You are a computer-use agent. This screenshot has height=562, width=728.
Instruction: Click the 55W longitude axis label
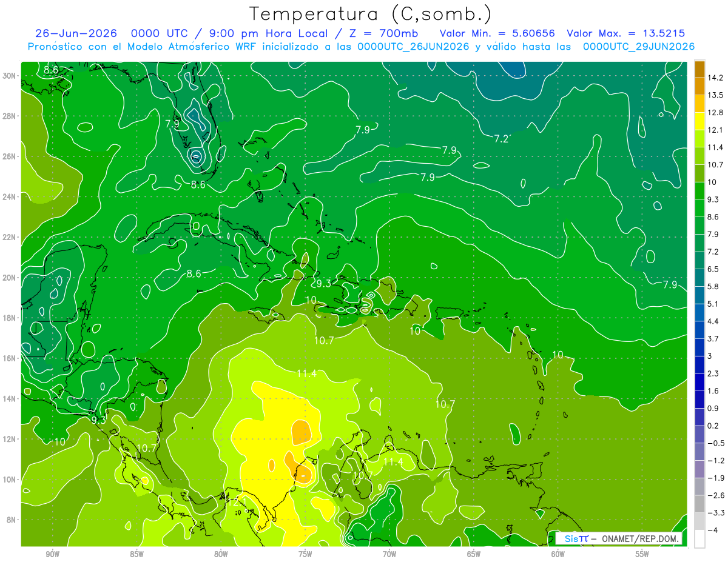tap(642, 554)
